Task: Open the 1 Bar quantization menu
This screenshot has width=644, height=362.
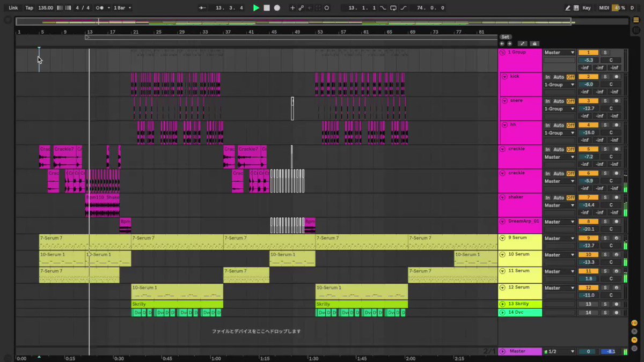Action: 122,8
